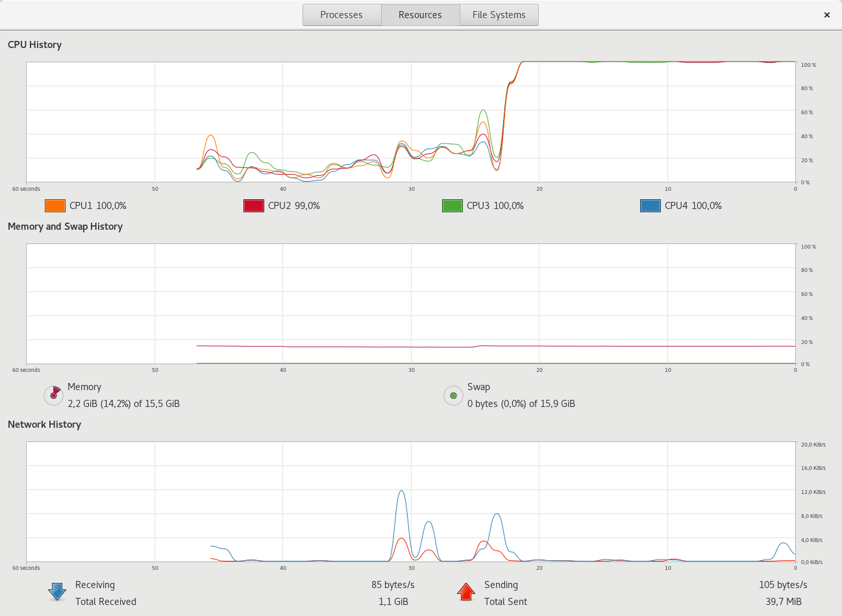This screenshot has height=616, width=842.
Task: Click the Memory label text
Action: click(84, 387)
